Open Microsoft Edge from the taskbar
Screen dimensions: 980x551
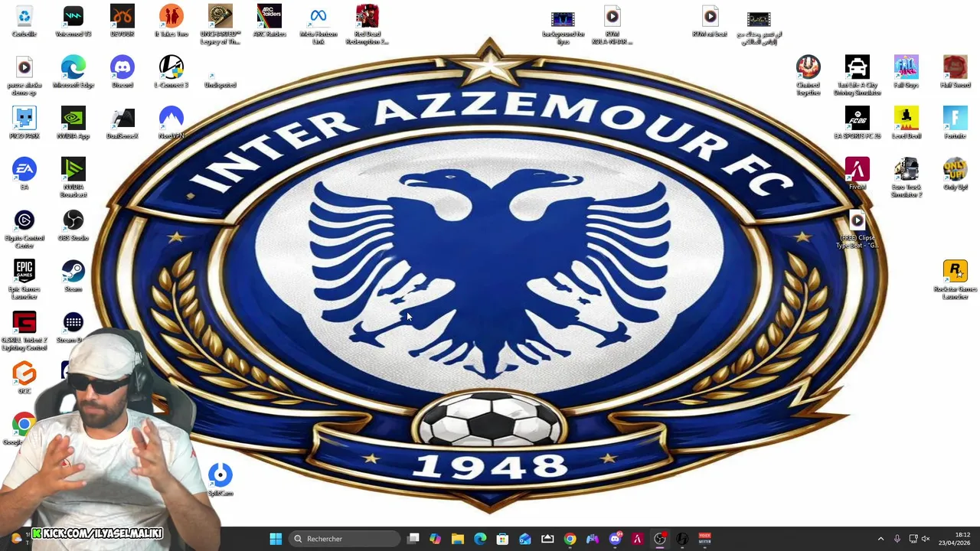pos(480,539)
